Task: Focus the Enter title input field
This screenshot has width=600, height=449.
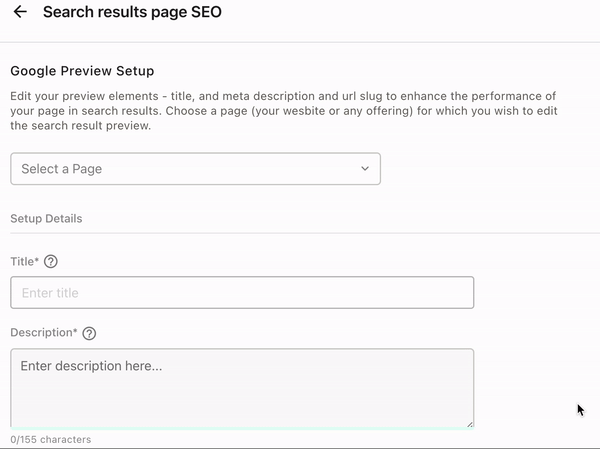Action: pyautogui.click(x=242, y=292)
